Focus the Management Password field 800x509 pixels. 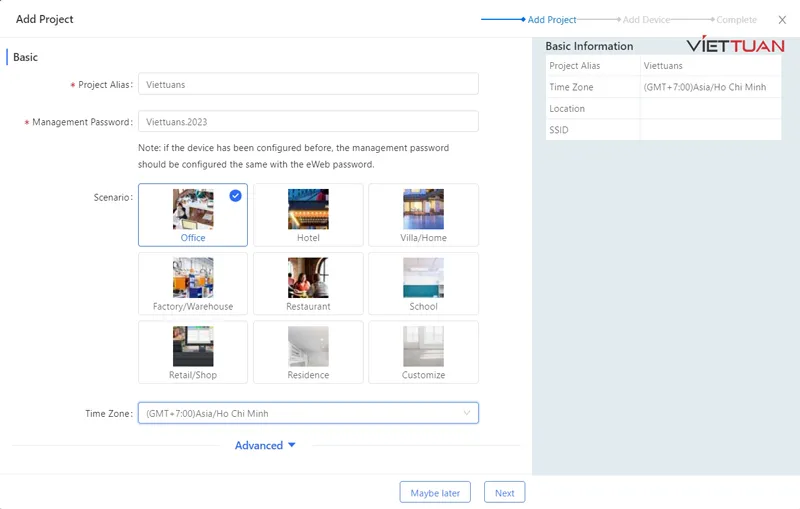pyautogui.click(x=308, y=122)
